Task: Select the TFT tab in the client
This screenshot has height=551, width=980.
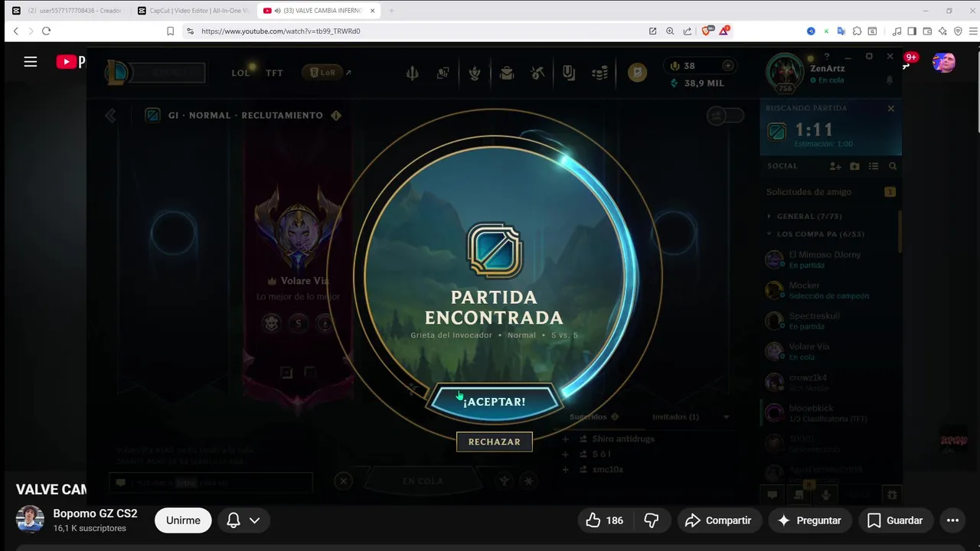Action: [x=274, y=73]
